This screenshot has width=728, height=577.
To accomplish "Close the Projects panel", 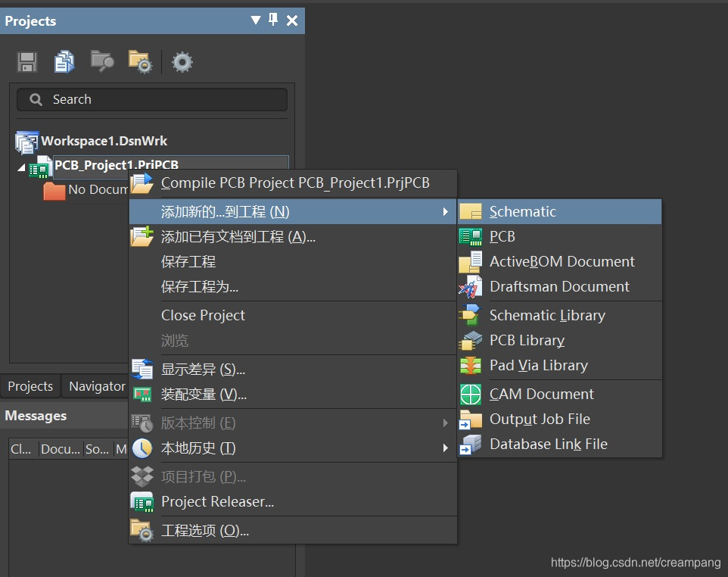I will click(x=292, y=20).
